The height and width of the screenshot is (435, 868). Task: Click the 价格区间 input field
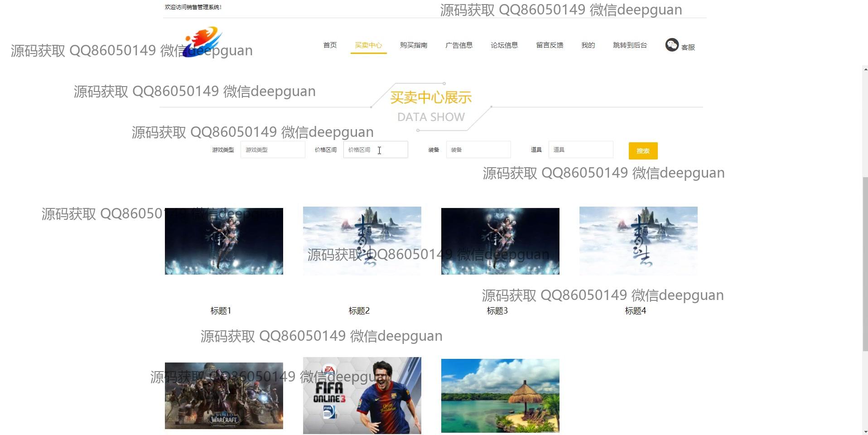375,150
